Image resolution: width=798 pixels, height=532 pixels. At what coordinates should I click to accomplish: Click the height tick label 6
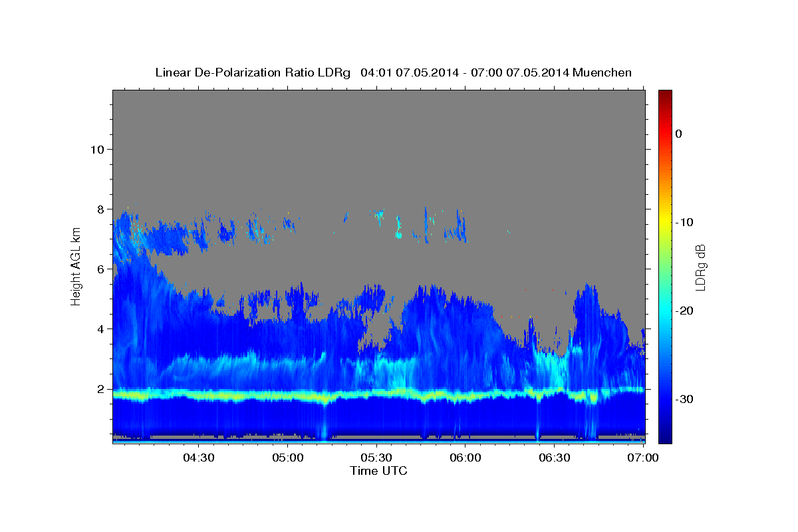101,269
